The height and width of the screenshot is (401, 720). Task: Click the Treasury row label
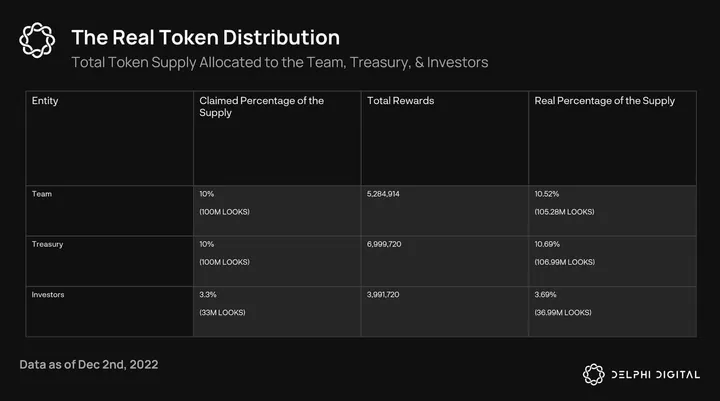[48, 244]
